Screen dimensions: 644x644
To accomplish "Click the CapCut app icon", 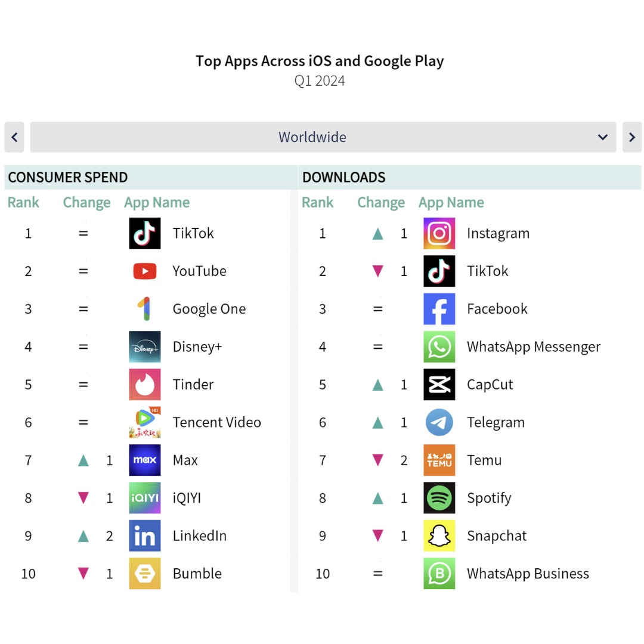I will coord(439,385).
